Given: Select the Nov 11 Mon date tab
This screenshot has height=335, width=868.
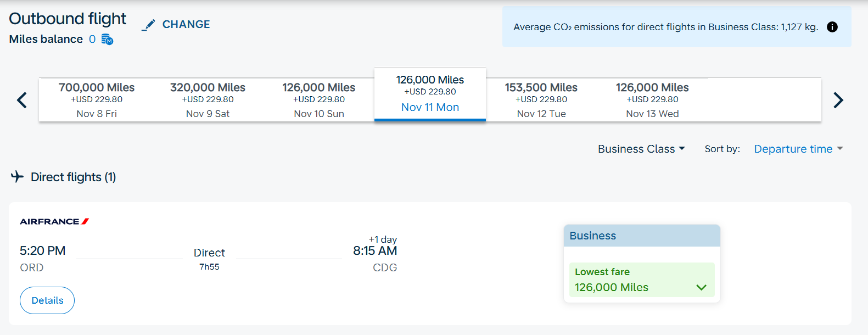Looking at the screenshot, I should pos(430,94).
